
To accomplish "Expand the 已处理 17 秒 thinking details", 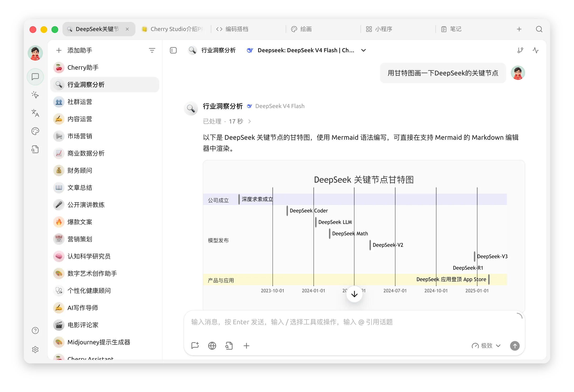I will tap(227, 121).
